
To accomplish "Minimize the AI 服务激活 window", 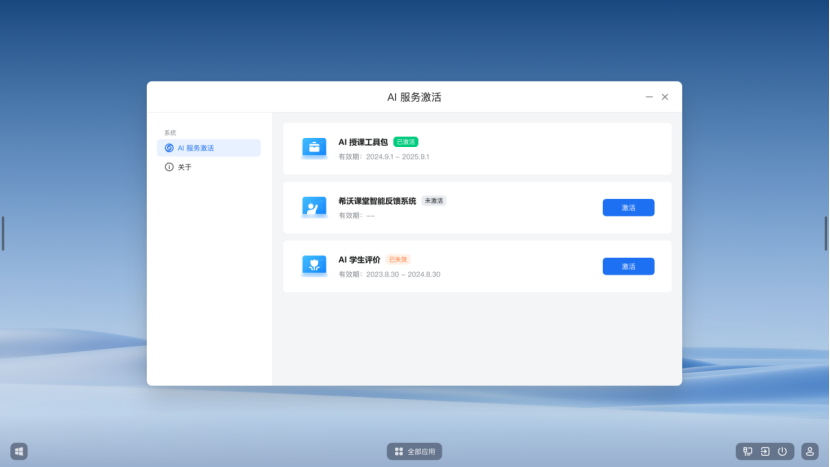I will [x=649, y=97].
